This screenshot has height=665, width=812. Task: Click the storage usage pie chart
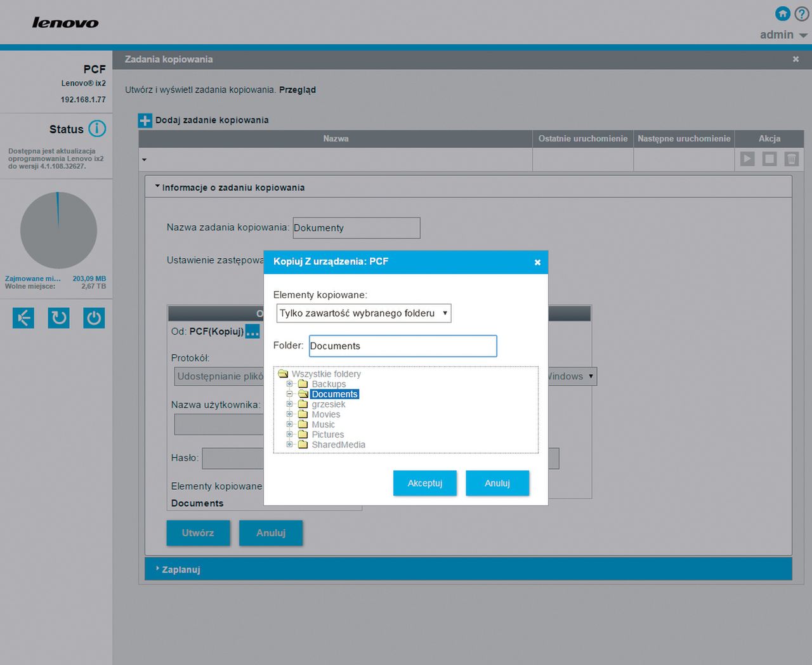pyautogui.click(x=58, y=230)
